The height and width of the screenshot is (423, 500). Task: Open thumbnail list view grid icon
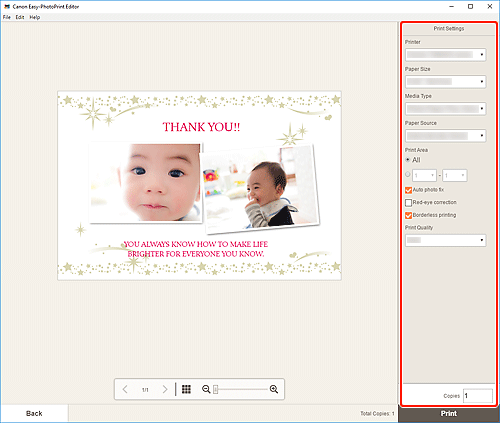[186, 389]
